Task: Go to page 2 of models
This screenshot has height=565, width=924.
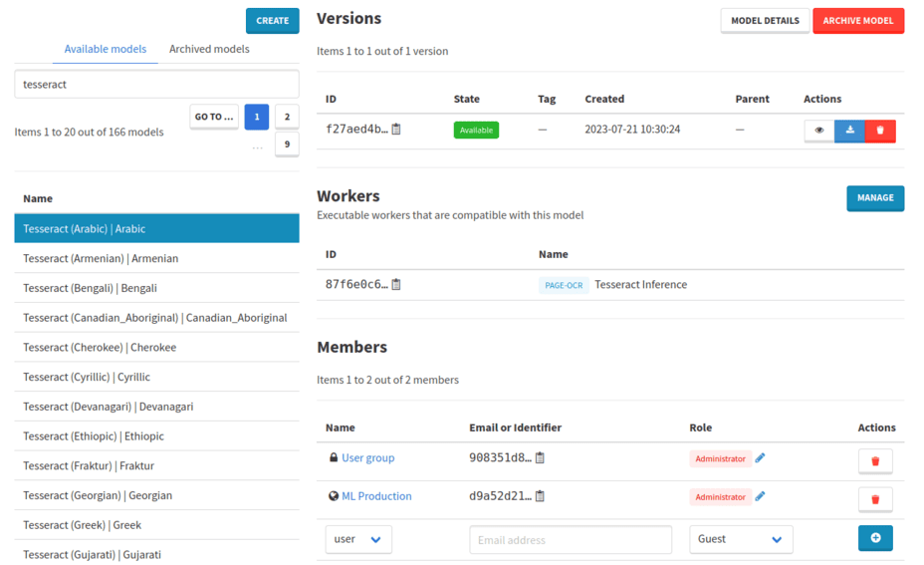Action: pyautogui.click(x=287, y=117)
